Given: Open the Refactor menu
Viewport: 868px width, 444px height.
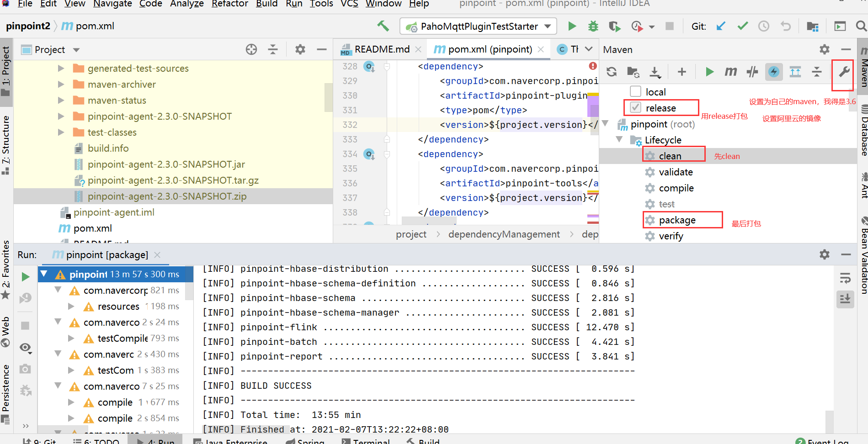Looking at the screenshot, I should click(x=229, y=4).
